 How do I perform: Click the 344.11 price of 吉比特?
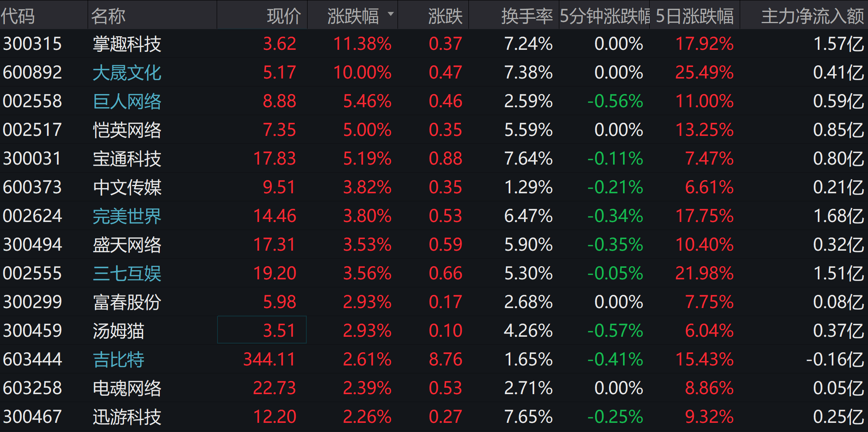coord(269,359)
